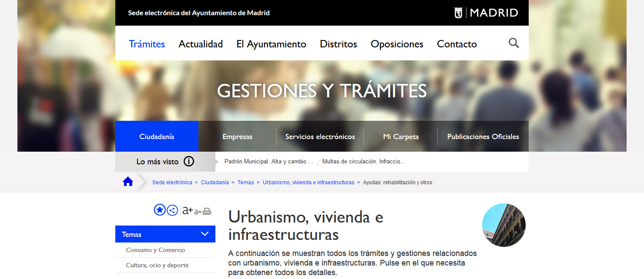Click the home icon in breadcrumb
Screen dimensions: 644x279
pyautogui.click(x=128, y=182)
